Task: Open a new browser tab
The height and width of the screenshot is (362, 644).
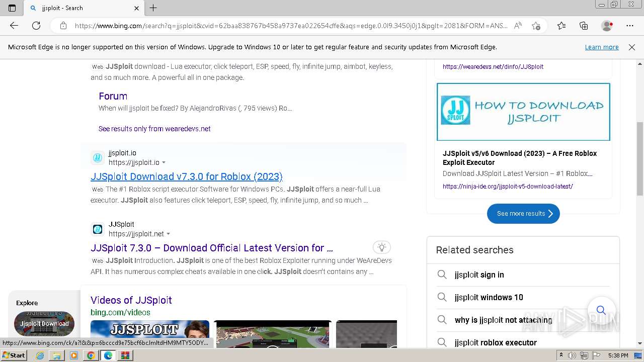Action: tap(153, 8)
